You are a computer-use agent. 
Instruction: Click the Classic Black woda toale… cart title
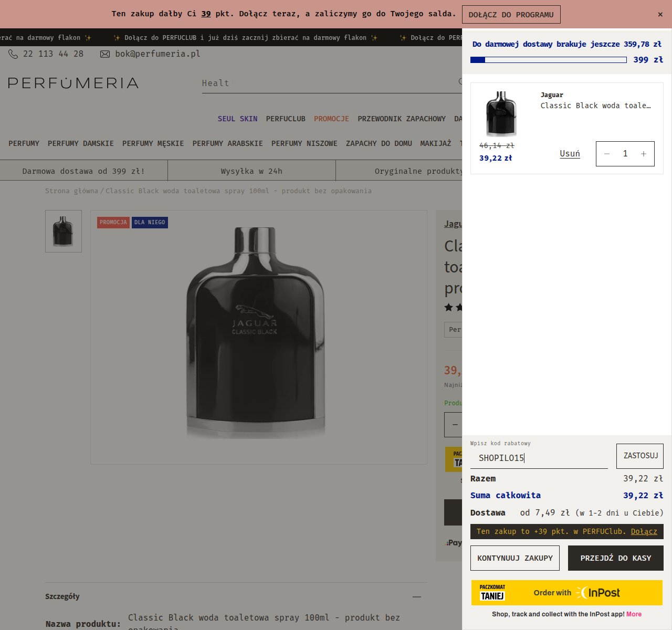[x=596, y=106]
